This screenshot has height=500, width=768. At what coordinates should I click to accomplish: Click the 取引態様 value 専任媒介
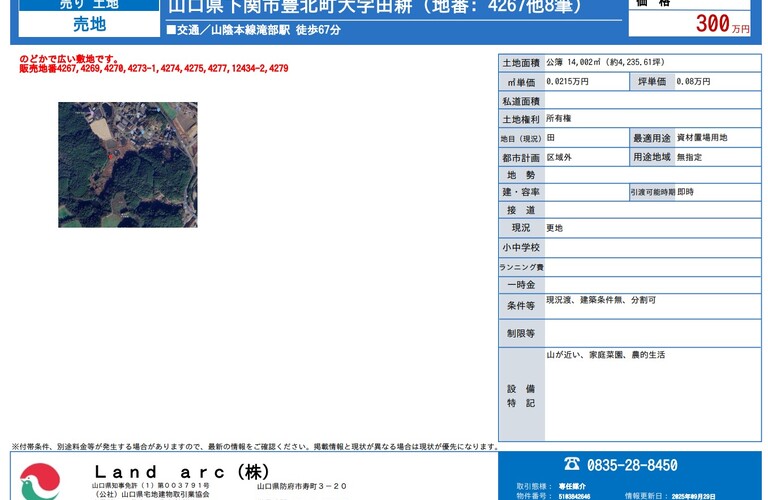[572, 486]
